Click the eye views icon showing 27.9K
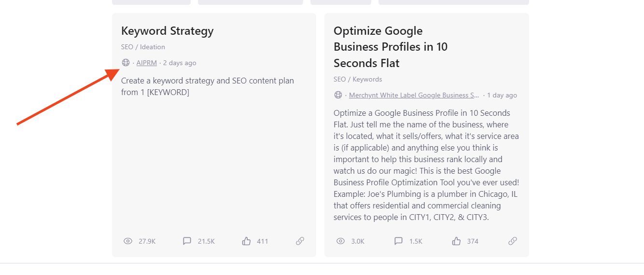This screenshot has width=644, height=275. click(x=128, y=241)
